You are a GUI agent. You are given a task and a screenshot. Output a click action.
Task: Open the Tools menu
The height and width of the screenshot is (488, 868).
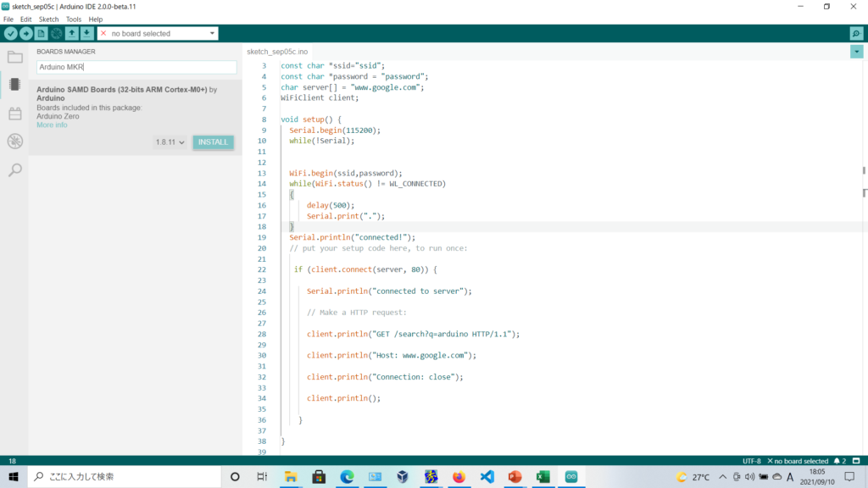coord(74,19)
